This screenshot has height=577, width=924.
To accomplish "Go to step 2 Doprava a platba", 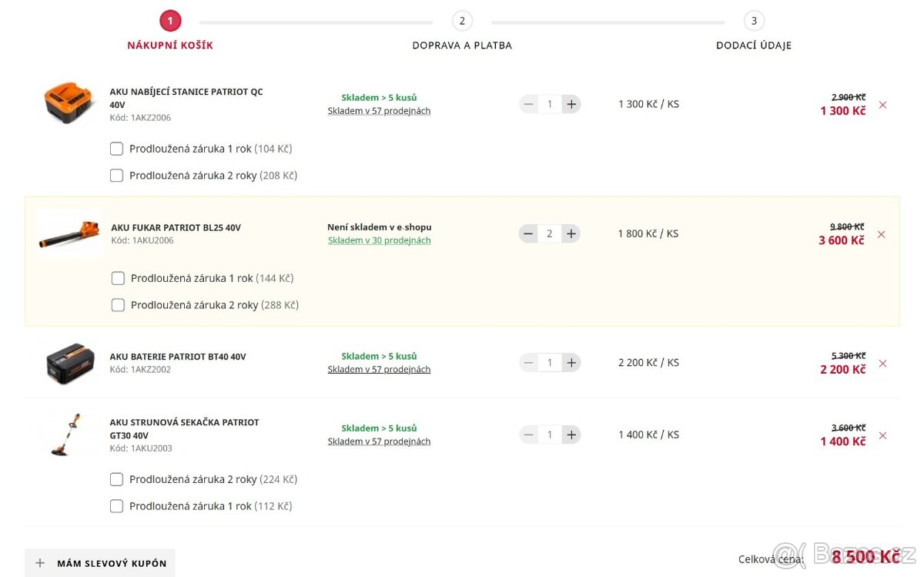I will (x=462, y=22).
